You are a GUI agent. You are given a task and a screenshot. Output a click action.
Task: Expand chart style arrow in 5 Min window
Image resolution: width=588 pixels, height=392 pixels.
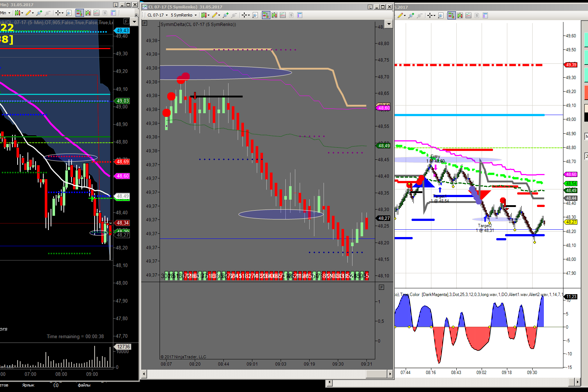[x=22, y=13]
